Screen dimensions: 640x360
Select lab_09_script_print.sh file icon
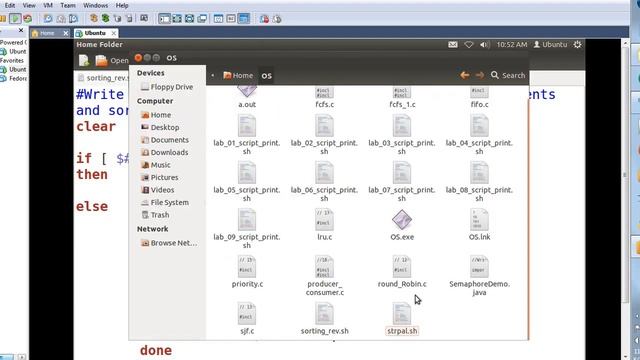point(247,220)
